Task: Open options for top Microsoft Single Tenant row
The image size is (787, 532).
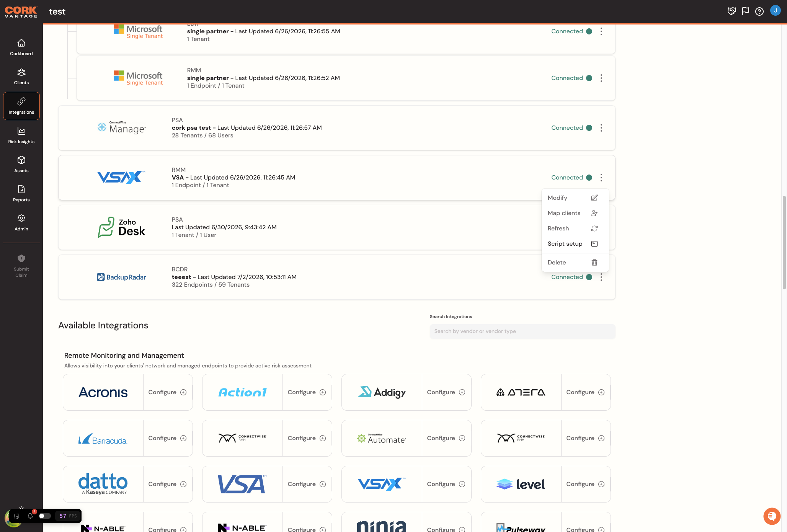Action: pyautogui.click(x=601, y=31)
